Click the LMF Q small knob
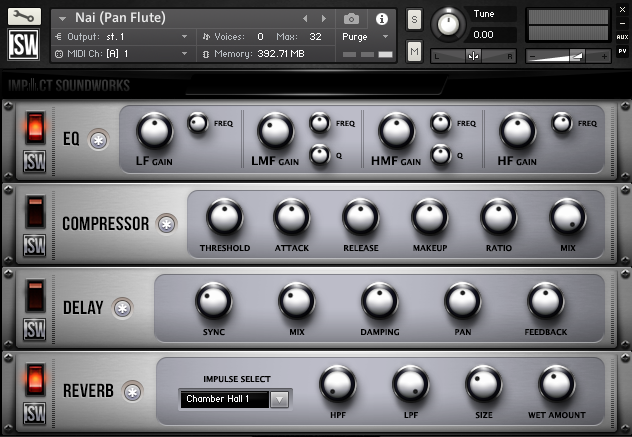632x437 pixels. [320, 155]
